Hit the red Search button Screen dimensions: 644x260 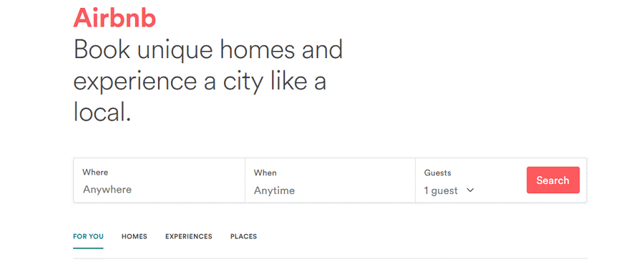tap(553, 180)
